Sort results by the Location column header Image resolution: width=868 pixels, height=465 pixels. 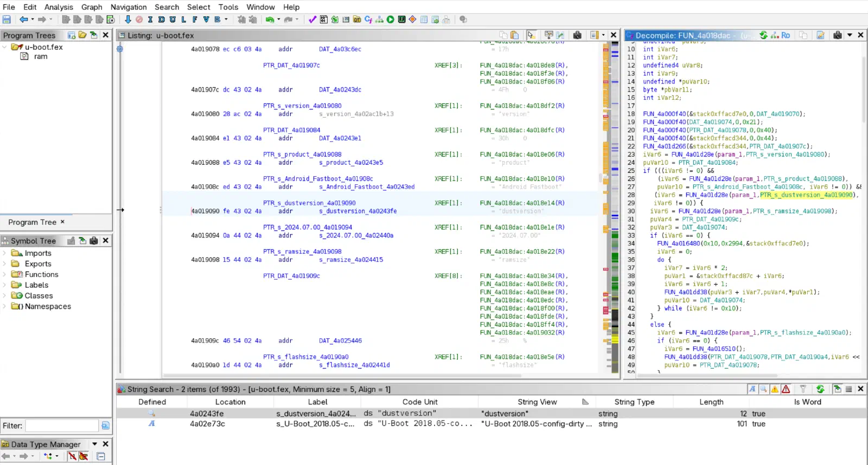230,402
